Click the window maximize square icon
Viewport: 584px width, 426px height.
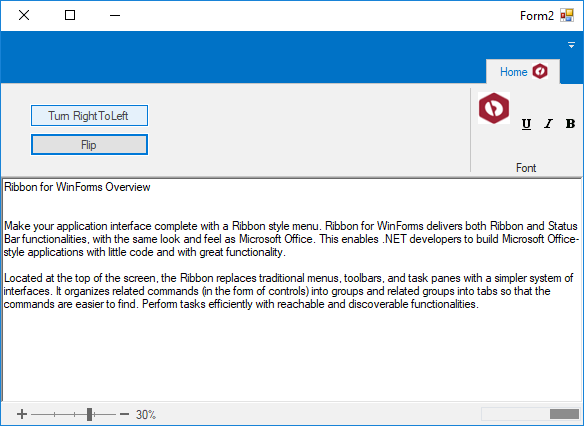(70, 15)
